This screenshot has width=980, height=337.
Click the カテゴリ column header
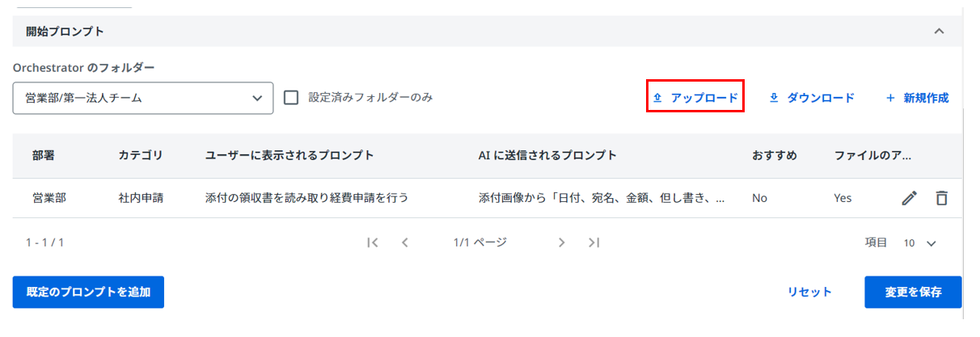click(x=141, y=155)
